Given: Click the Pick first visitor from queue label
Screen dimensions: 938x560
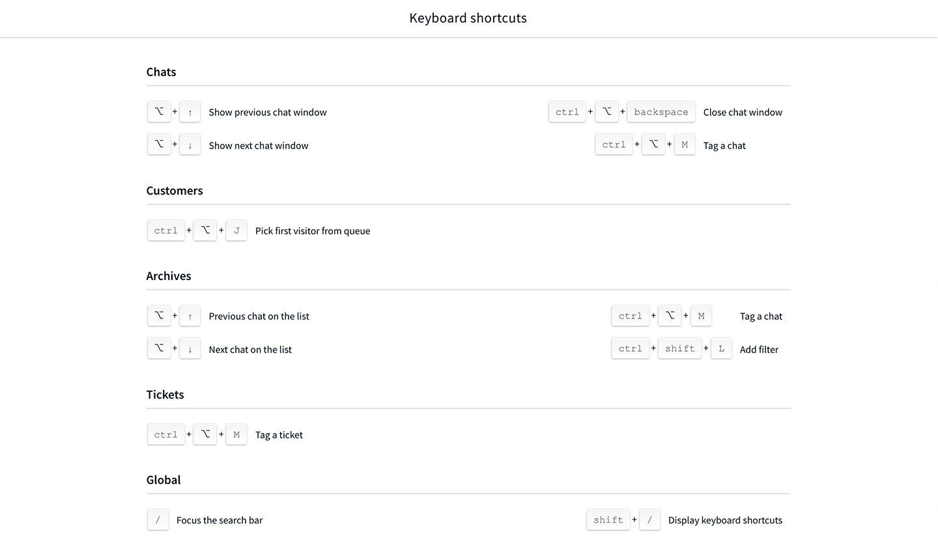Looking at the screenshot, I should point(313,231).
